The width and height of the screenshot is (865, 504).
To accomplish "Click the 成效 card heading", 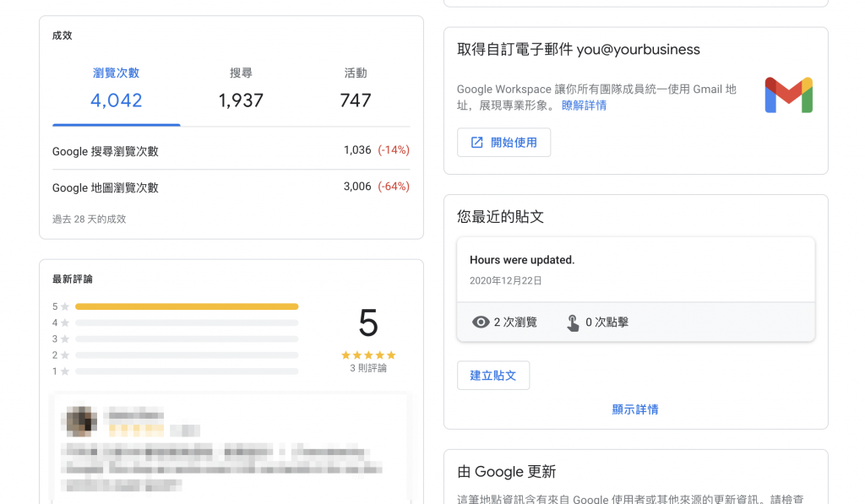I will (63, 35).
